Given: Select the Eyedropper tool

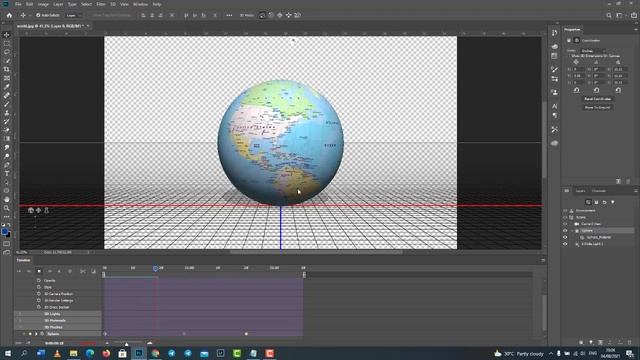Looking at the screenshot, I should [7, 87].
